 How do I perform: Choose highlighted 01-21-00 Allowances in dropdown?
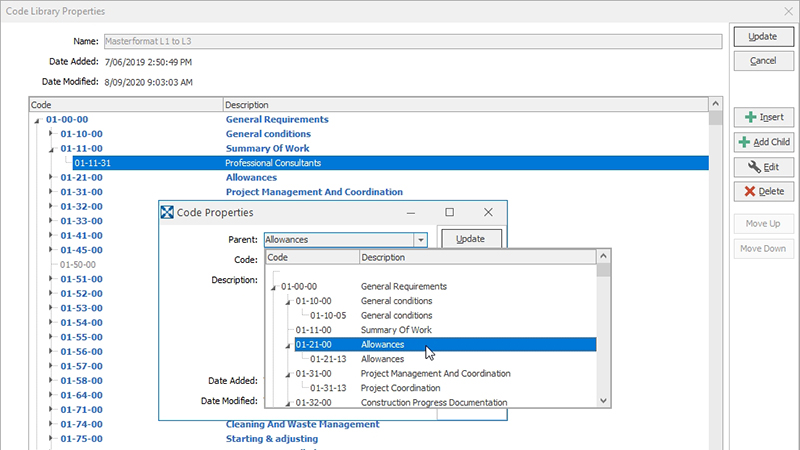pyautogui.click(x=445, y=344)
